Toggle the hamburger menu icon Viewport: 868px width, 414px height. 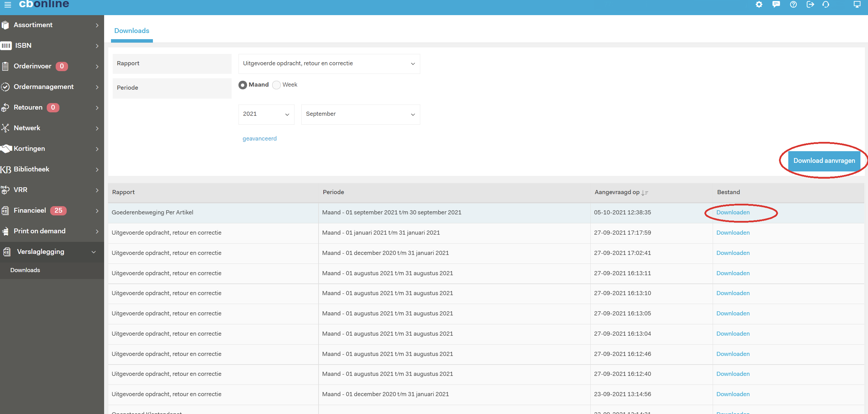(x=8, y=4)
